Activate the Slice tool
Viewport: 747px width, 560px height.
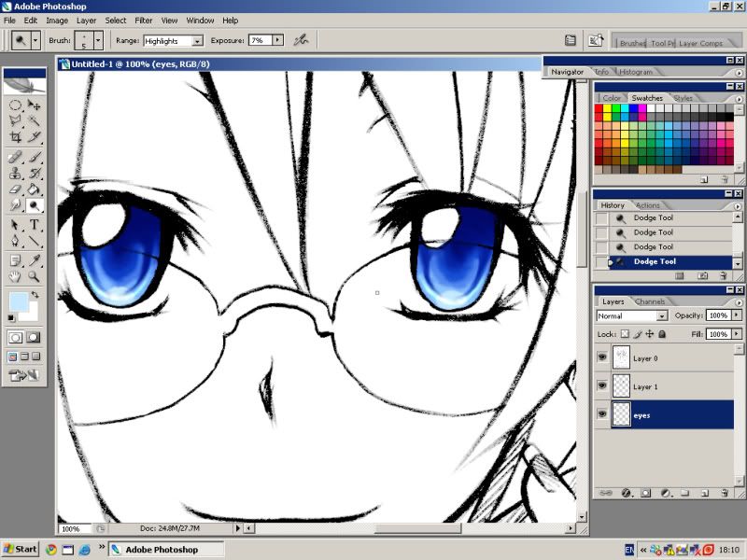click(34, 137)
